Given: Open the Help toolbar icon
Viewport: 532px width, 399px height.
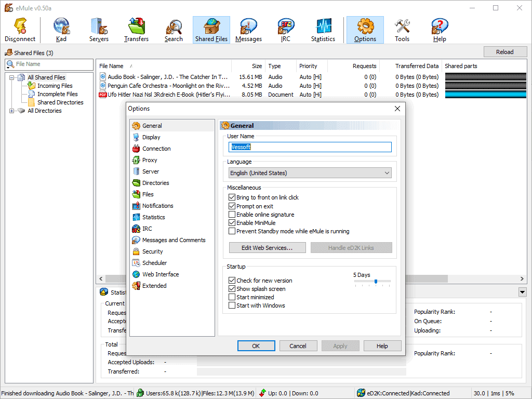Looking at the screenshot, I should coord(440,30).
